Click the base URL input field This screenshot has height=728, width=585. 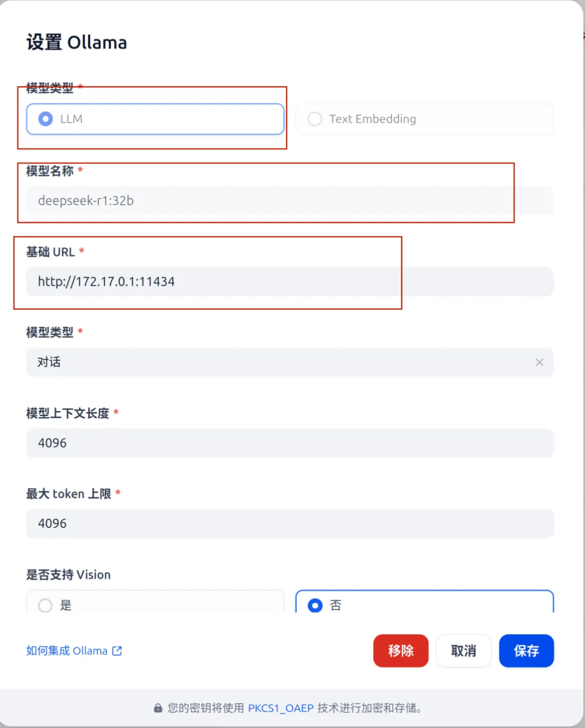[290, 282]
